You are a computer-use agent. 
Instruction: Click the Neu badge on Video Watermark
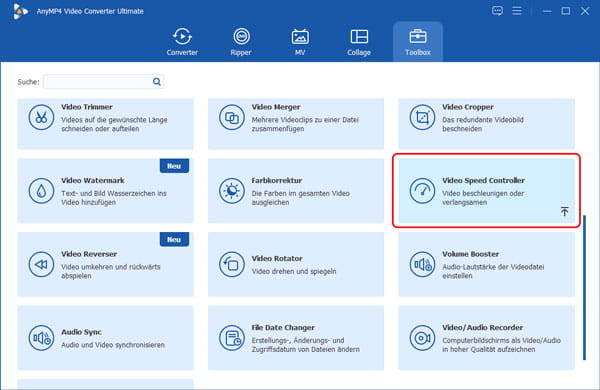point(174,166)
